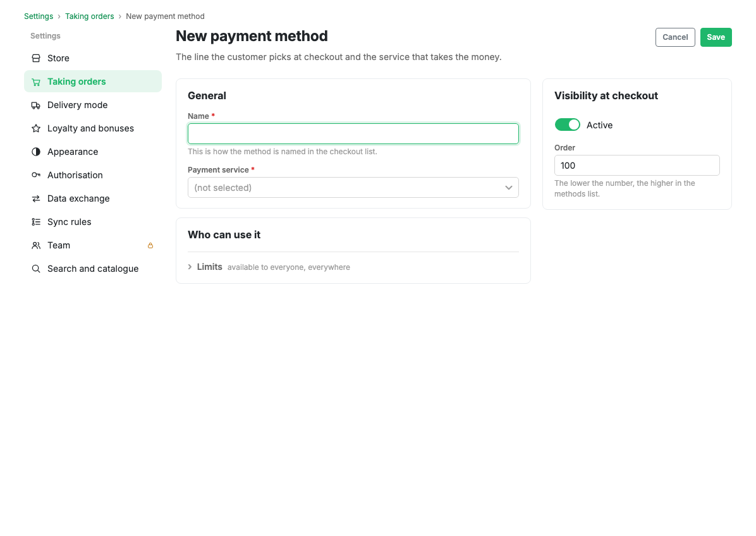The height and width of the screenshot is (536, 756).
Task: Click the arrows icon for Data exchange
Action: (x=36, y=198)
